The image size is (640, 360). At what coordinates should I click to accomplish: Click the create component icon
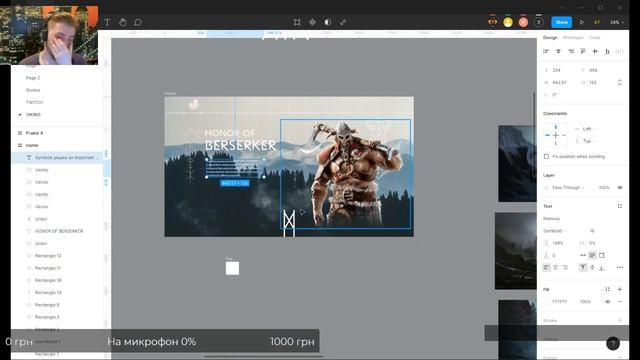[312, 22]
